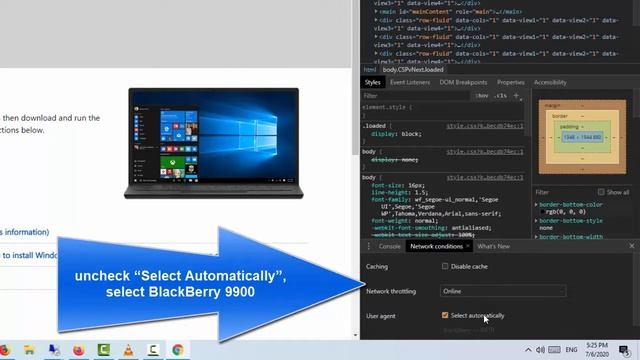Switch to the Styles tab
640x360 pixels.
[x=372, y=82]
